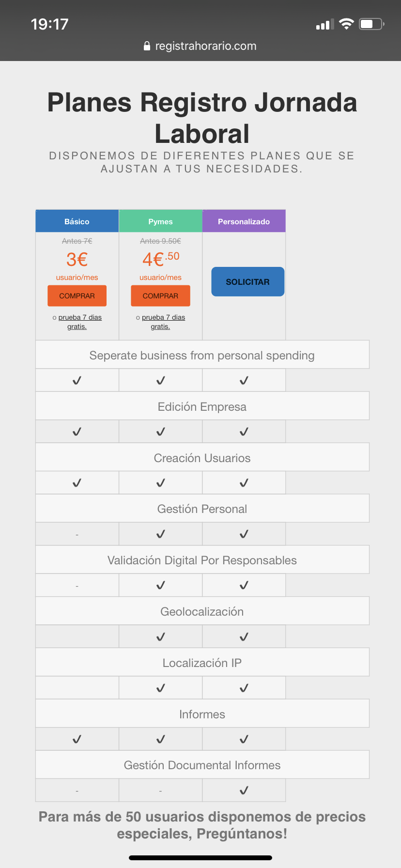
Task: Select the Personalizado plan header
Action: pyautogui.click(x=244, y=221)
